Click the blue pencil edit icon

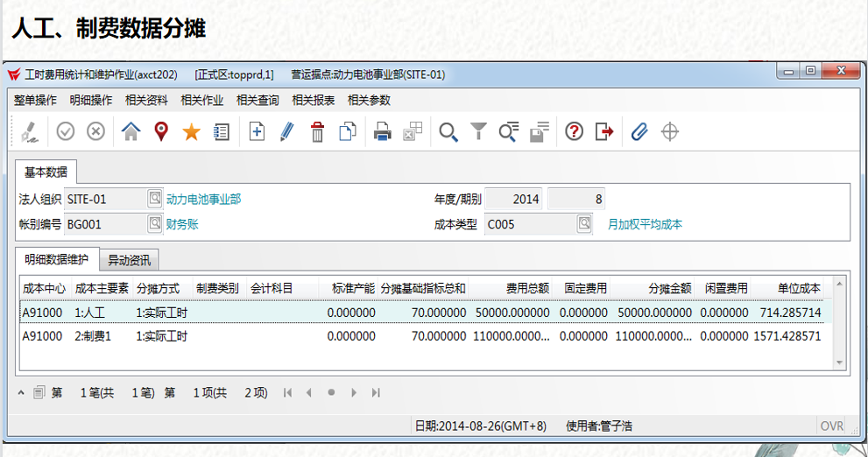[286, 131]
